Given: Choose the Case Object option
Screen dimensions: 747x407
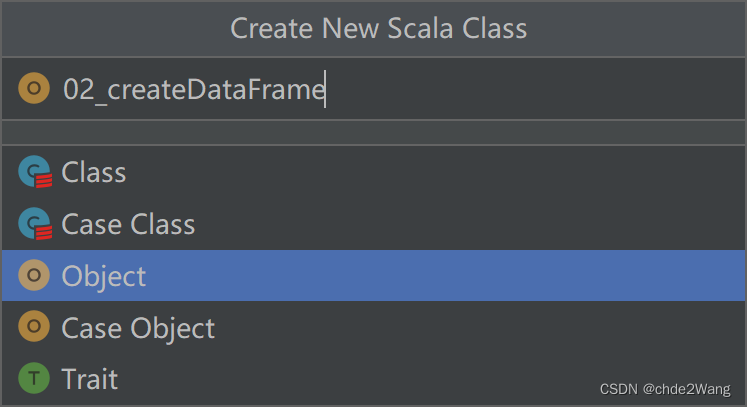Looking at the screenshot, I should (x=374, y=327).
